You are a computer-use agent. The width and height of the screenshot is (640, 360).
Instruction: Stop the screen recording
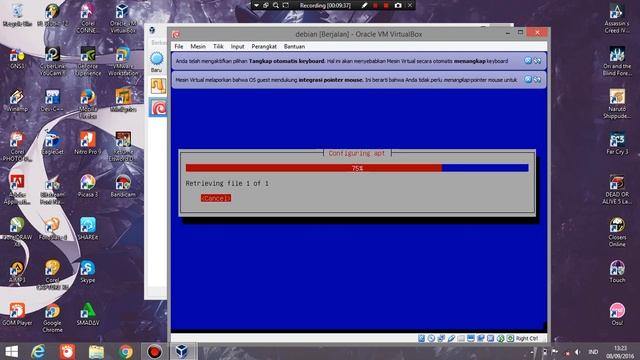(386, 5)
